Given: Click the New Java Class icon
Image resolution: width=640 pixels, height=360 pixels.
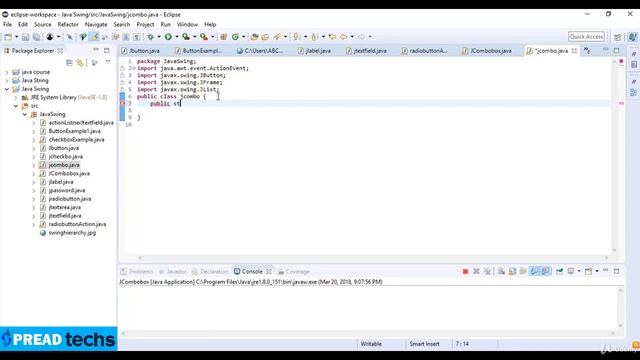Looking at the screenshot, I should [x=235, y=37].
